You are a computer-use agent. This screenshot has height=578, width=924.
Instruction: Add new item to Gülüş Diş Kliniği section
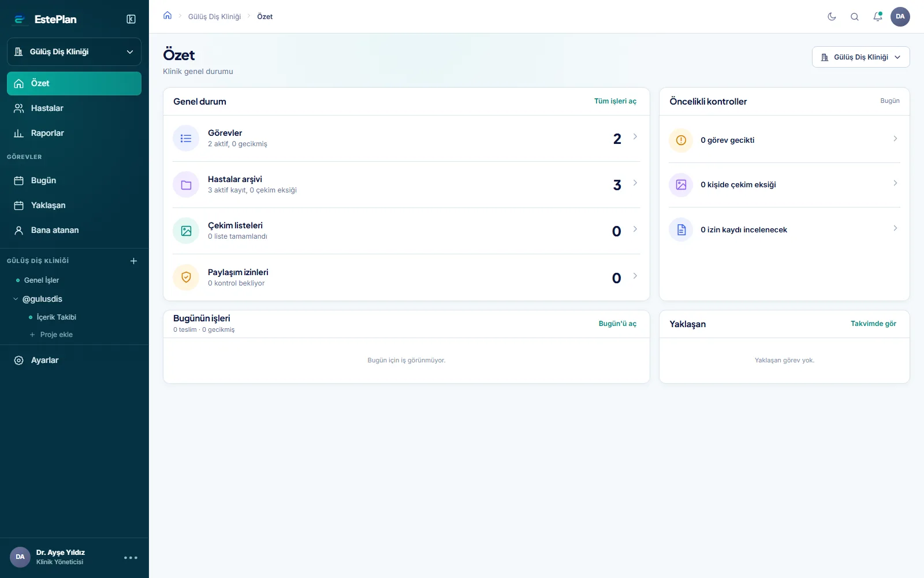point(133,261)
